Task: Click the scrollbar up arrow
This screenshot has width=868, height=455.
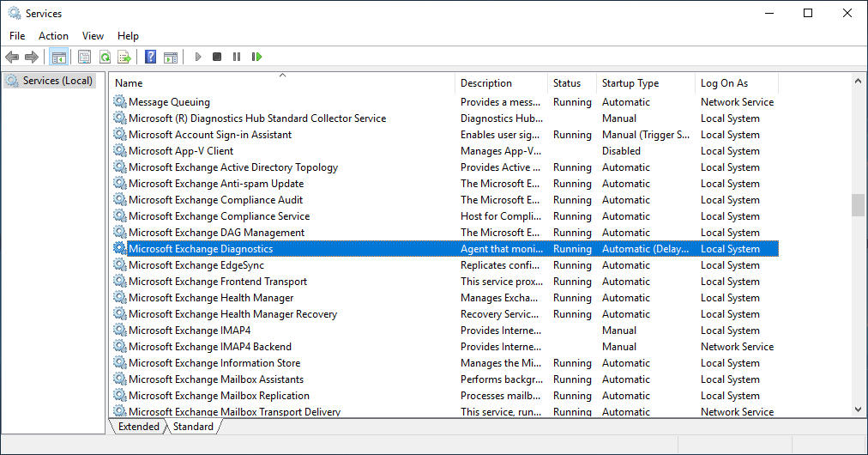Action: [858, 81]
